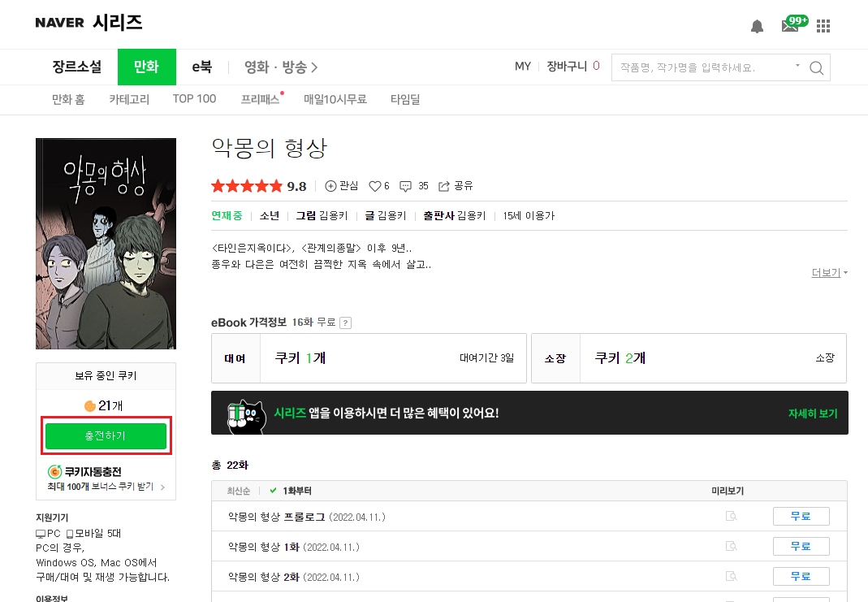
Task: Select the 만화 tab
Action: click(x=147, y=67)
